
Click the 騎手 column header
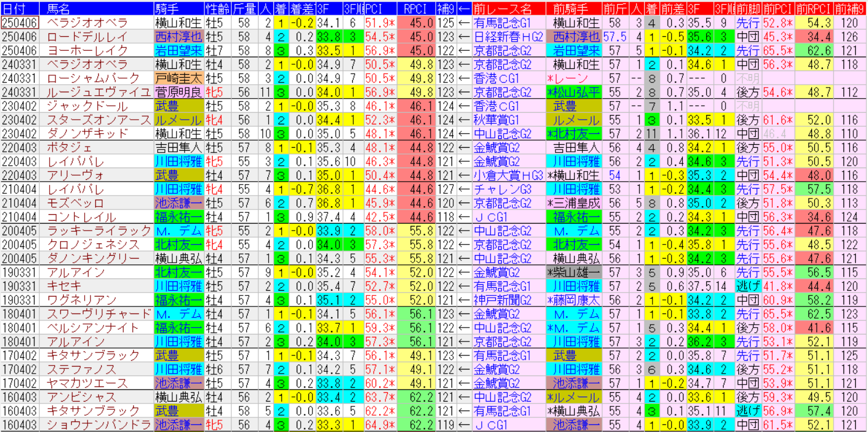(179, 9)
